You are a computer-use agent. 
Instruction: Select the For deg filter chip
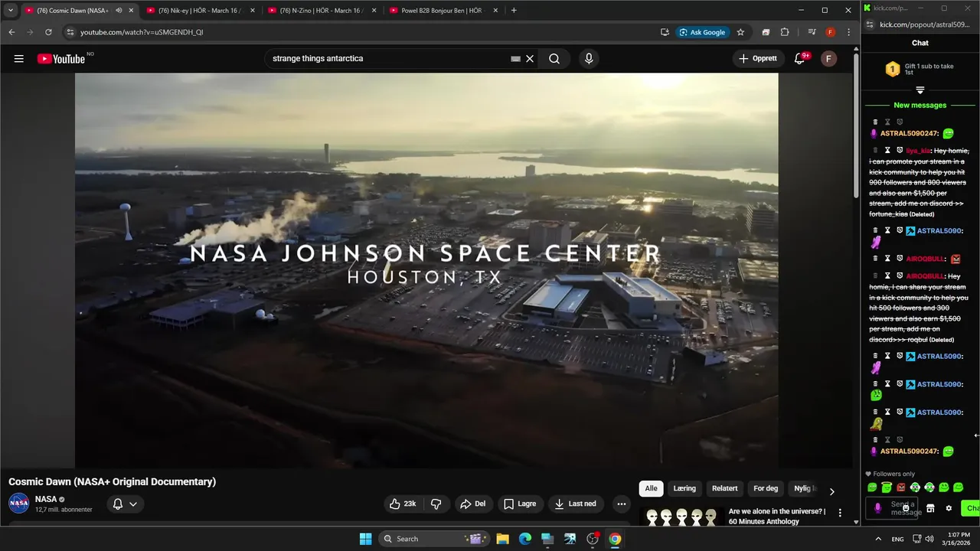click(766, 488)
